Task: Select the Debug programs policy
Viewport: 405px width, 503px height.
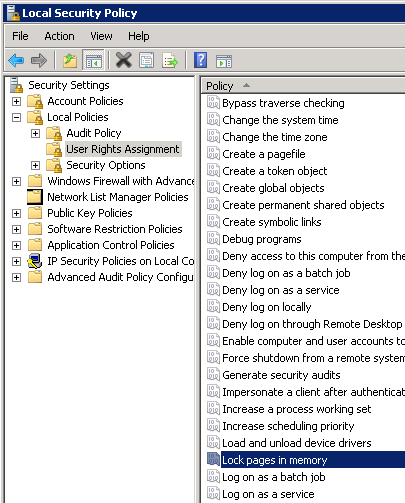Action: (262, 239)
